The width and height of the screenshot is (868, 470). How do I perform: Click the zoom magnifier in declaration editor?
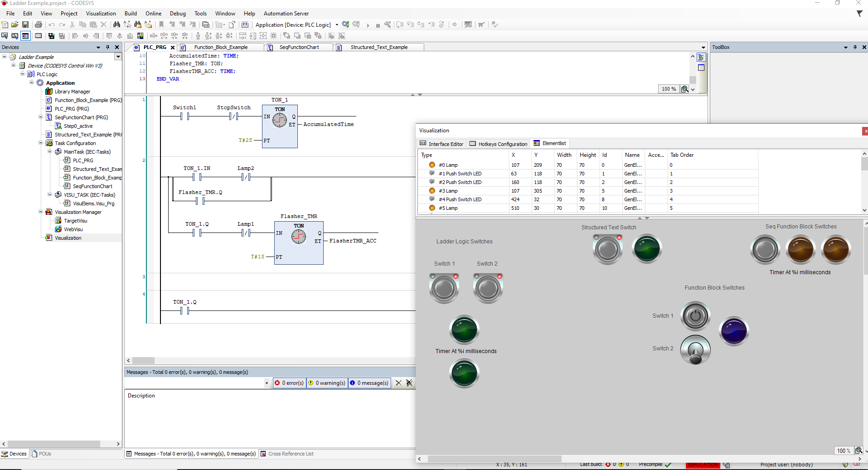pos(685,89)
